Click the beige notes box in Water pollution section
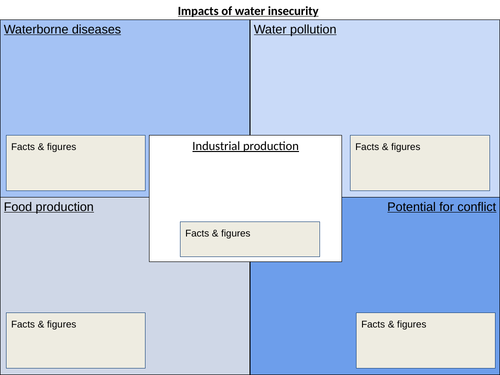The height and width of the screenshot is (375, 500). [x=420, y=163]
